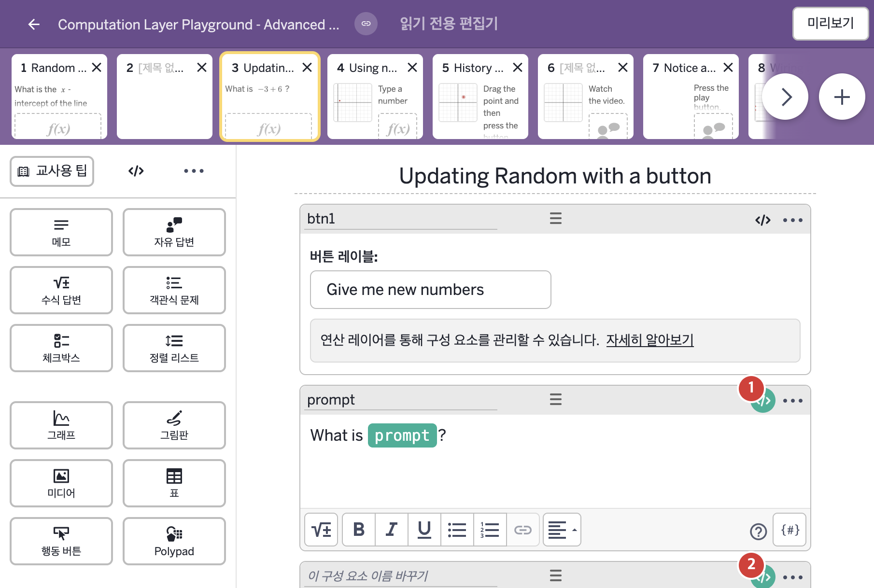Open screen-level computation layer code icon
Image resolution: width=874 pixels, height=588 pixels.
[x=136, y=171]
